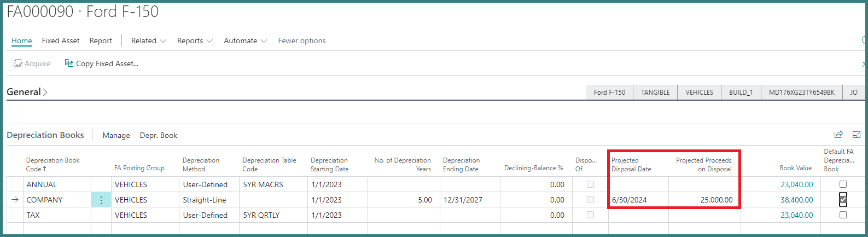Click the Depreciation Ending Date column header
Image resolution: width=868 pixels, height=237 pixels.
461,164
